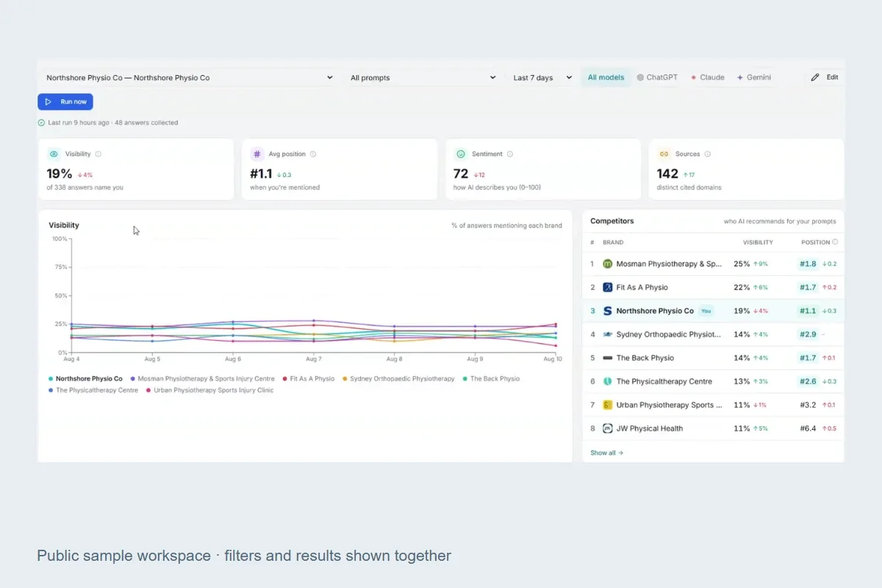Toggle Mosman Physiotherapy legend series
Image resolution: width=882 pixels, height=588 pixels.
[x=202, y=379]
